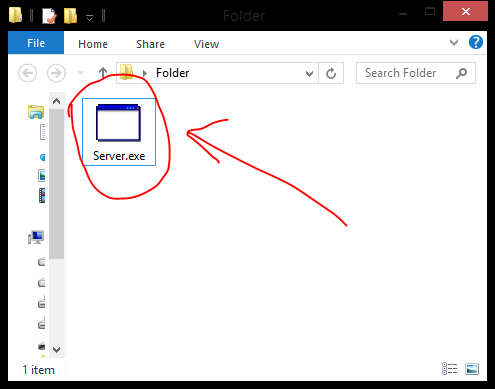495x389 pixels.
Task: Open Pictures item in navigation pane
Action: pos(42,176)
